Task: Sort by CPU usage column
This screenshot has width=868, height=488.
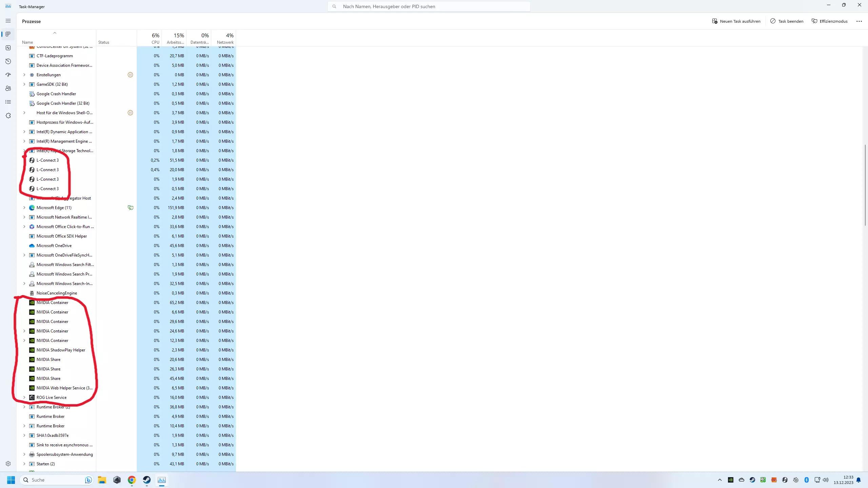Action: [150, 38]
